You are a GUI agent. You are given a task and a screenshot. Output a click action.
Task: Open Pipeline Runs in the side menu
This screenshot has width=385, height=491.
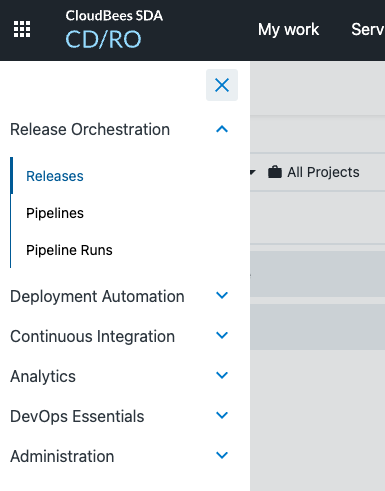click(69, 250)
